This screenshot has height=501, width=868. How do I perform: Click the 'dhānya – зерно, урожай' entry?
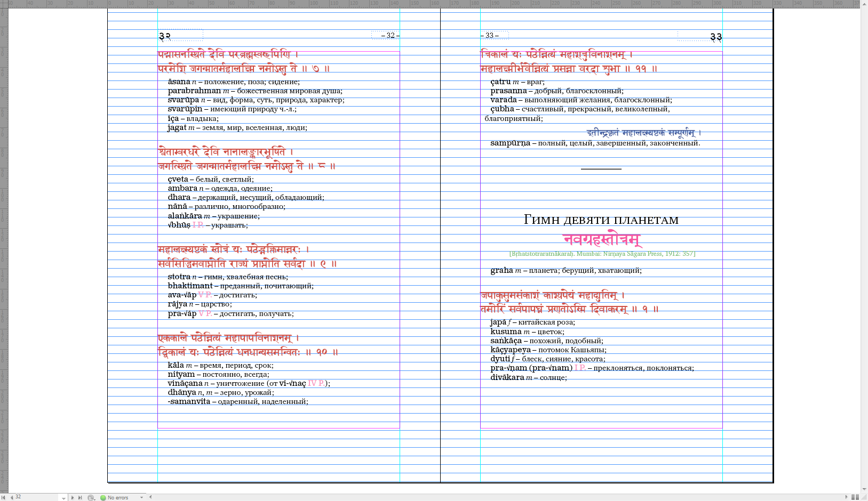(x=221, y=392)
